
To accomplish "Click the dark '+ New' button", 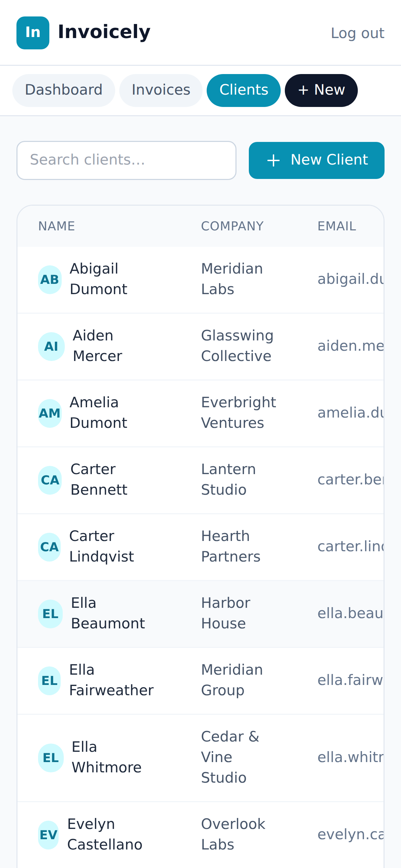I will point(321,91).
